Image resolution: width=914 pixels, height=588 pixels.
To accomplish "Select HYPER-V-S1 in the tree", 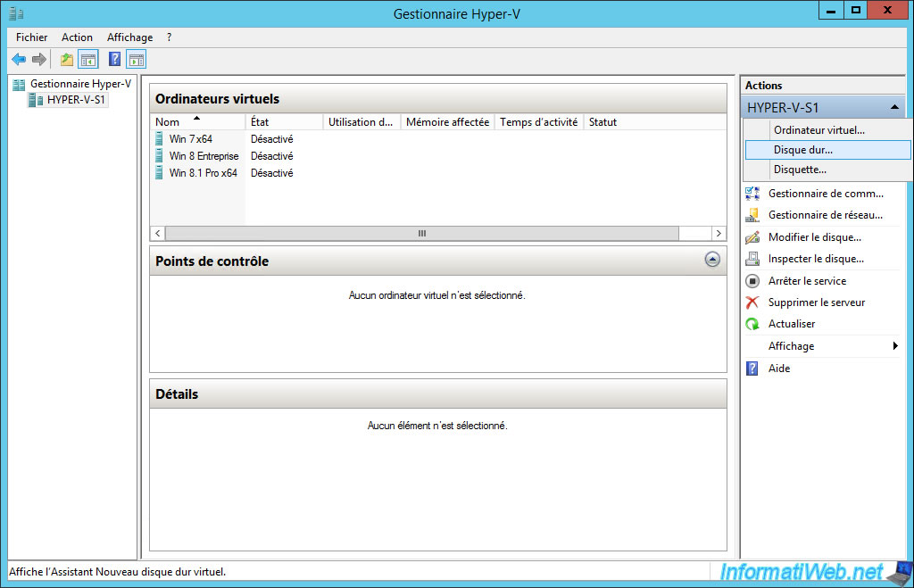I will click(76, 100).
